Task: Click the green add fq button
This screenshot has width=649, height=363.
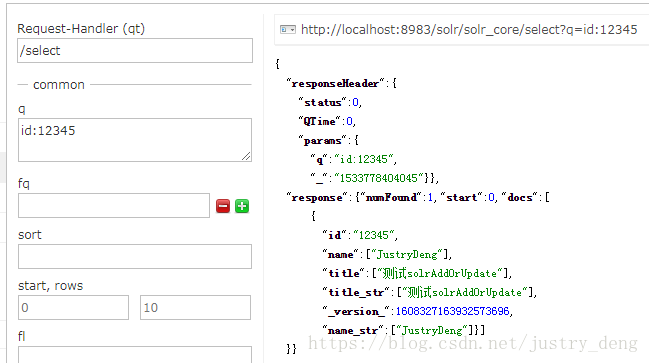Action: pos(242,206)
